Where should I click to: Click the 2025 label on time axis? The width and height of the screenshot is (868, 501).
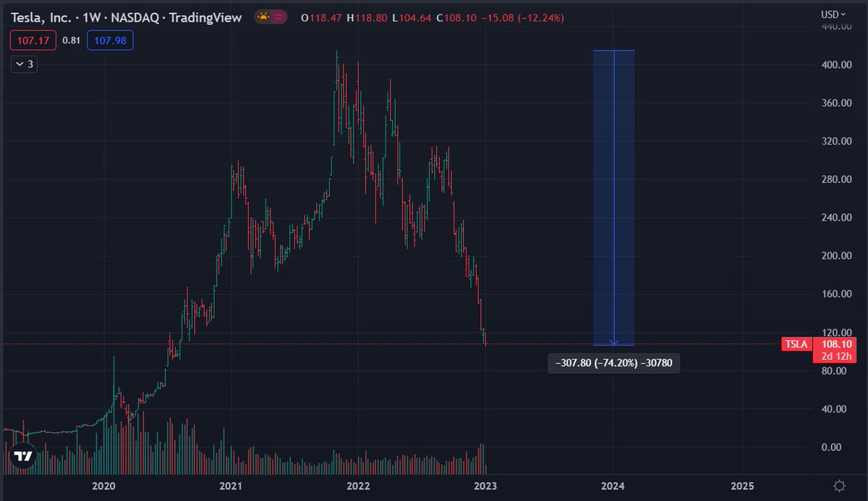coord(741,485)
